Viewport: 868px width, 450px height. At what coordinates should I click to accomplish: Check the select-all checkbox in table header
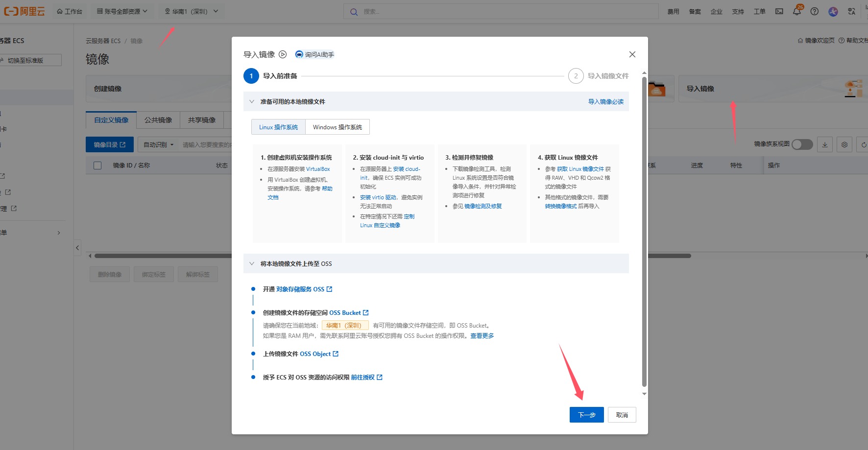97,166
